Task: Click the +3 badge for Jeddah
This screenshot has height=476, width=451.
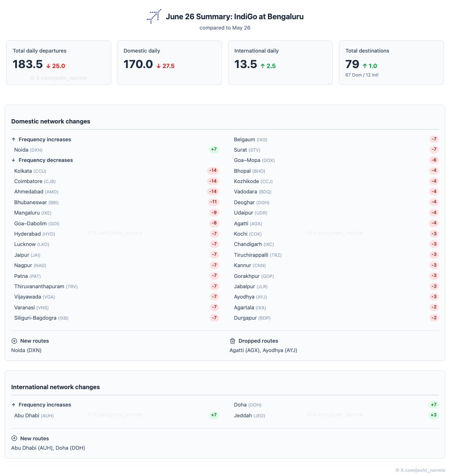Action: [x=434, y=415]
